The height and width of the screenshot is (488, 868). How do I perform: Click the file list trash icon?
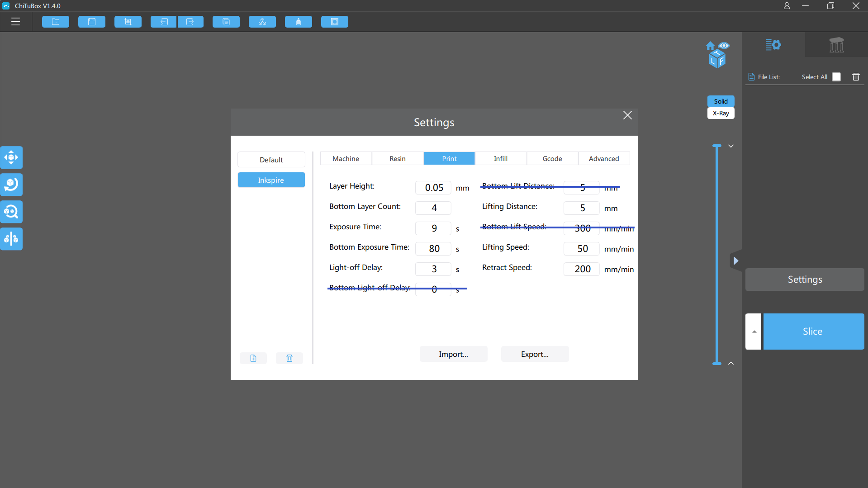[856, 77]
